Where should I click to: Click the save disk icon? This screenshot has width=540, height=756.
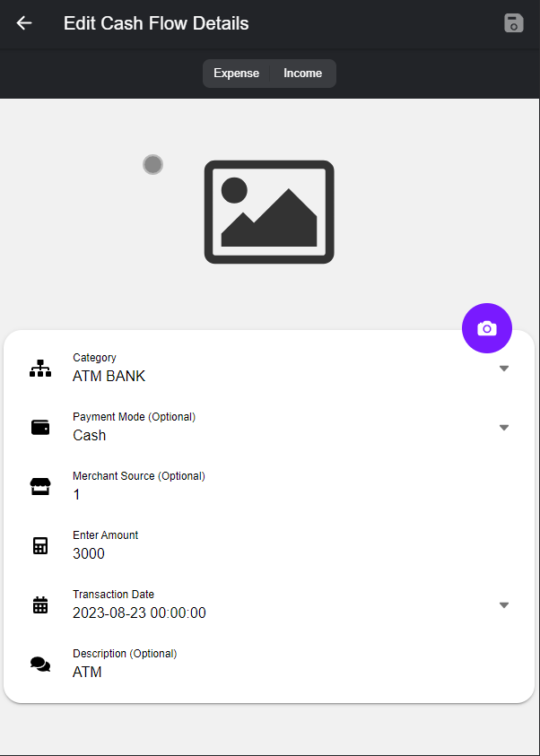513,23
